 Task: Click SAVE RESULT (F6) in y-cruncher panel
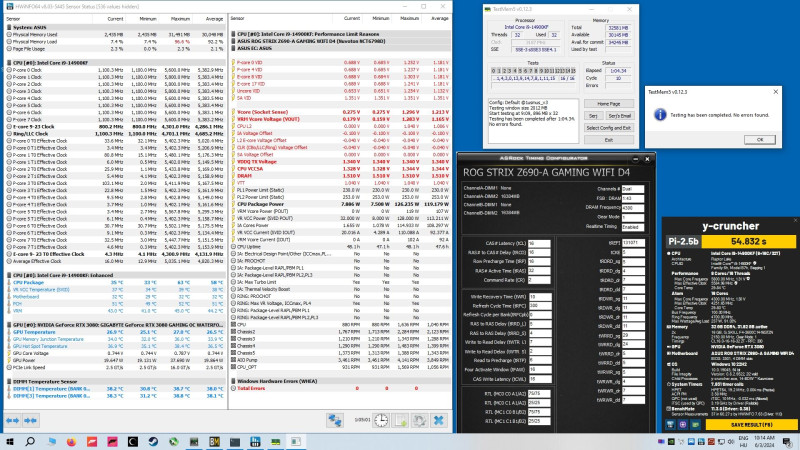point(751,424)
